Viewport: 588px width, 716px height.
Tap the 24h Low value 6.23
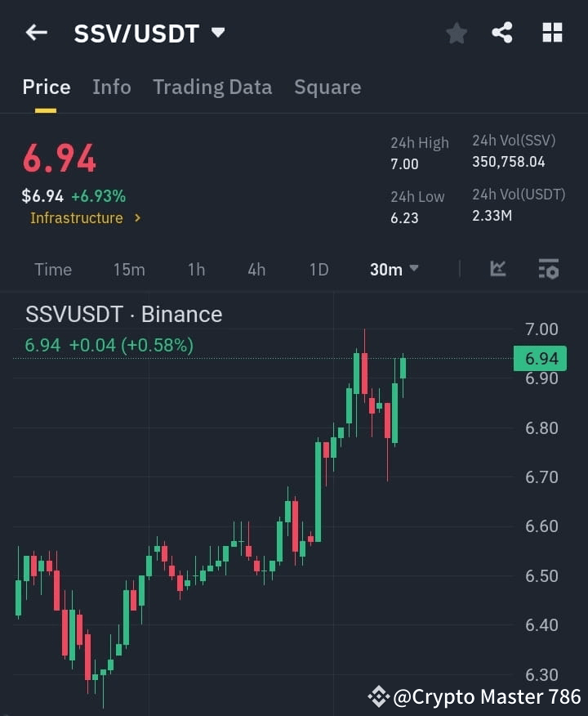404,217
